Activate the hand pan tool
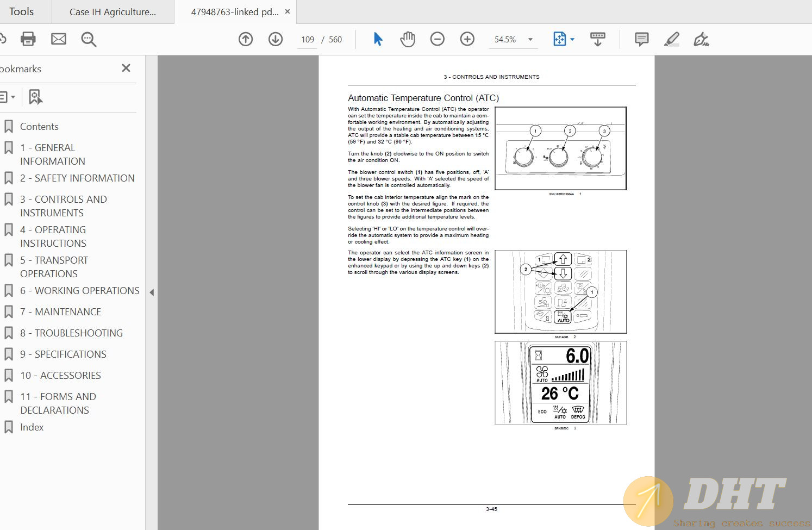Screen dimensions: 812x530 click(407, 39)
